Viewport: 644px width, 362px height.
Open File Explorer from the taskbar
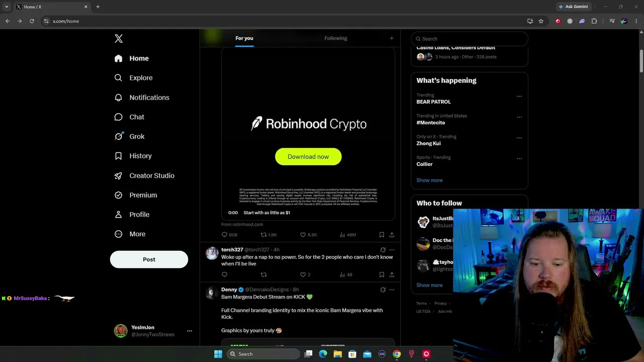(x=338, y=354)
